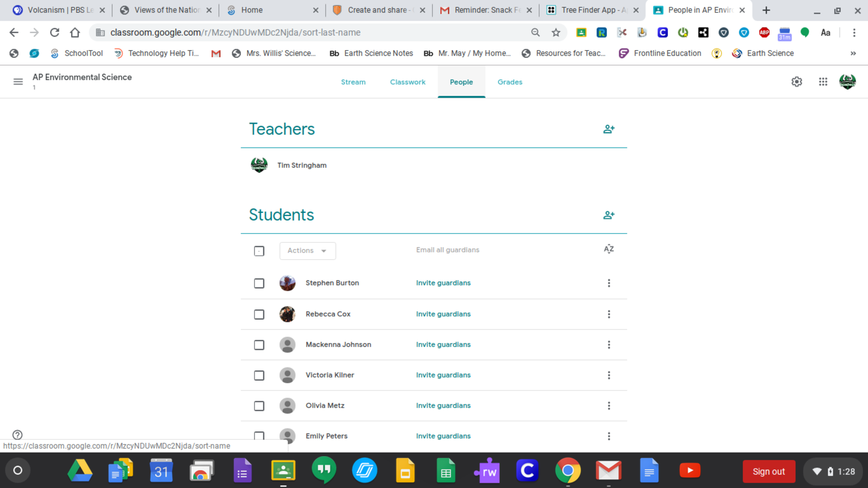868x488 pixels.
Task: Tick the select-all students checkbox
Action: [x=259, y=251]
